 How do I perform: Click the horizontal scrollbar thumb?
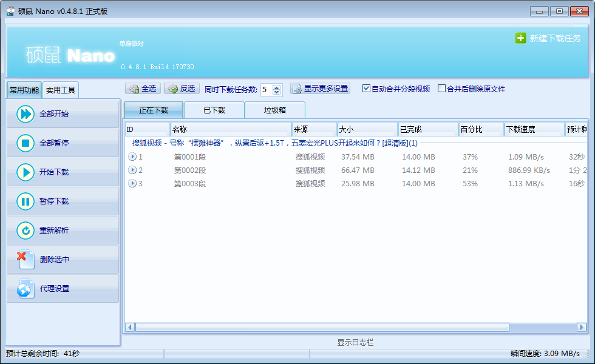click(x=322, y=327)
